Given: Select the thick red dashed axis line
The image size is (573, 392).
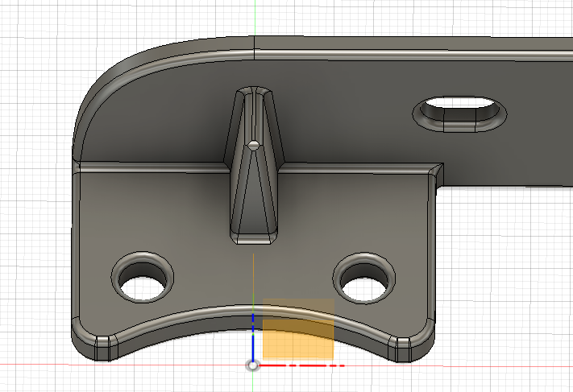Looking at the screenshot, I should click(301, 365).
